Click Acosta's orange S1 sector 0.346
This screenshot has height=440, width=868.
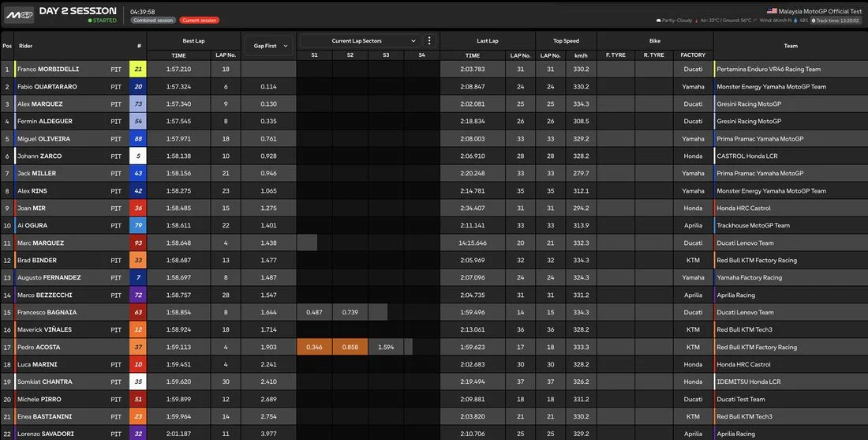(314, 347)
